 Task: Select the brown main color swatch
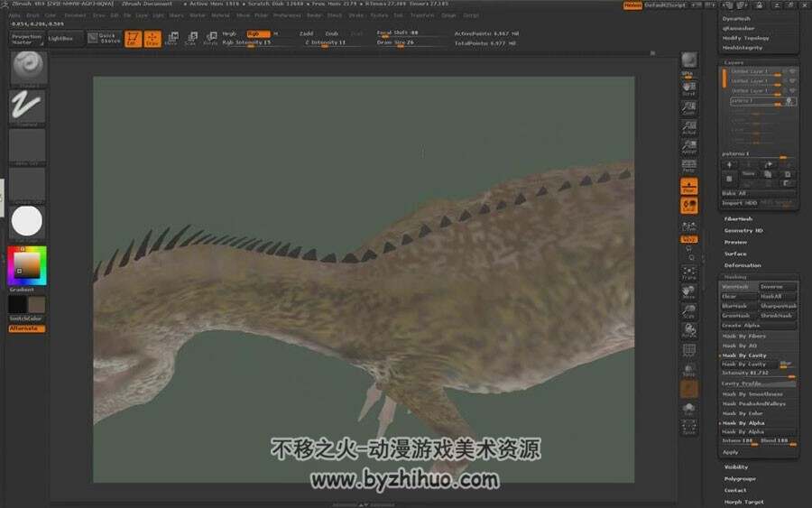37,304
